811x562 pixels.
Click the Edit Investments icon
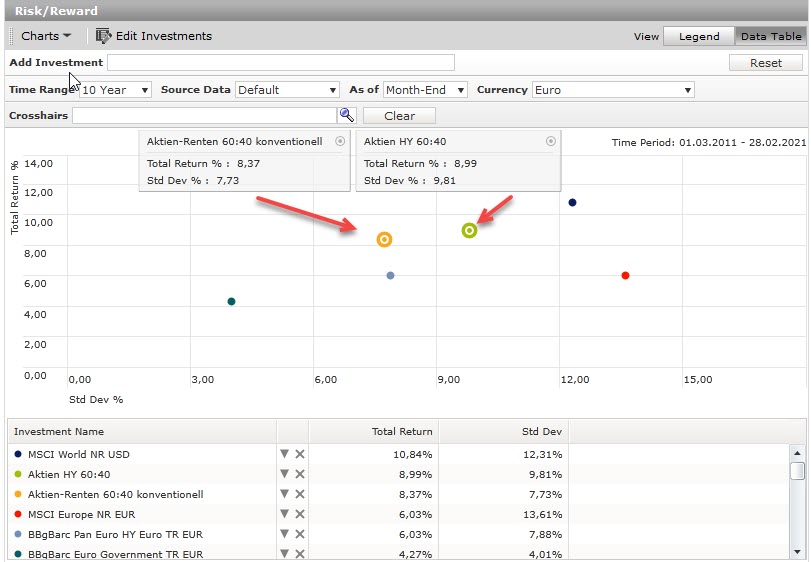pos(103,36)
